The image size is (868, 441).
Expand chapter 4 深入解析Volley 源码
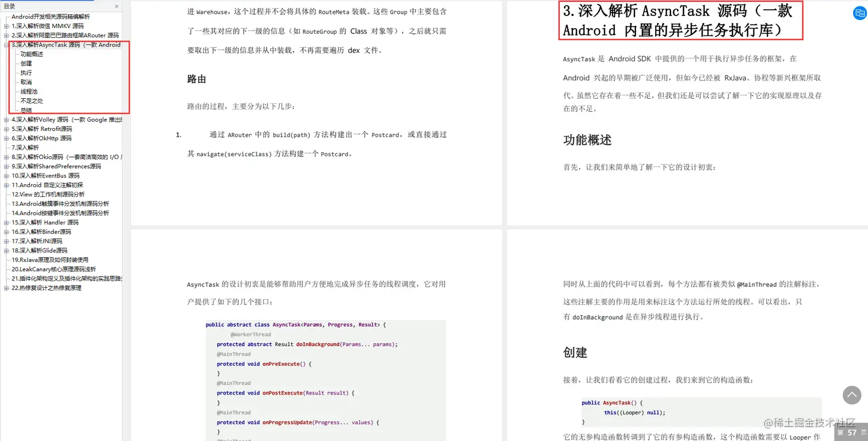[6, 119]
